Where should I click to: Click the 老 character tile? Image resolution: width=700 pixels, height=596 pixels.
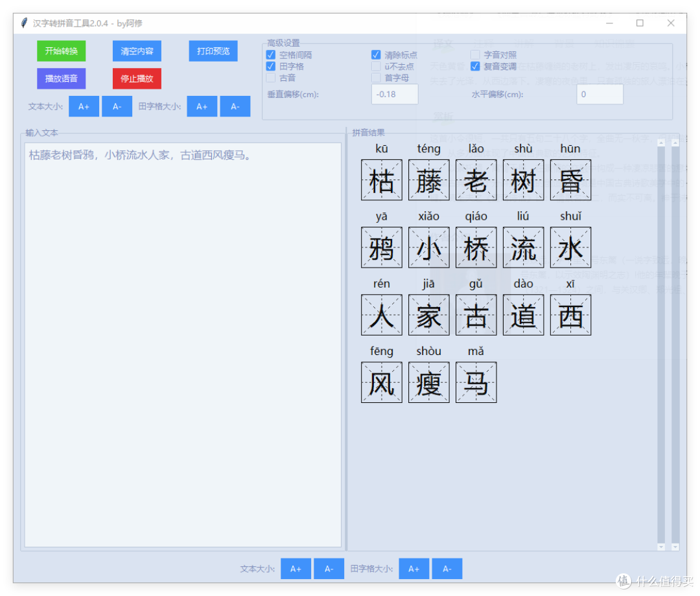pyautogui.click(x=476, y=180)
